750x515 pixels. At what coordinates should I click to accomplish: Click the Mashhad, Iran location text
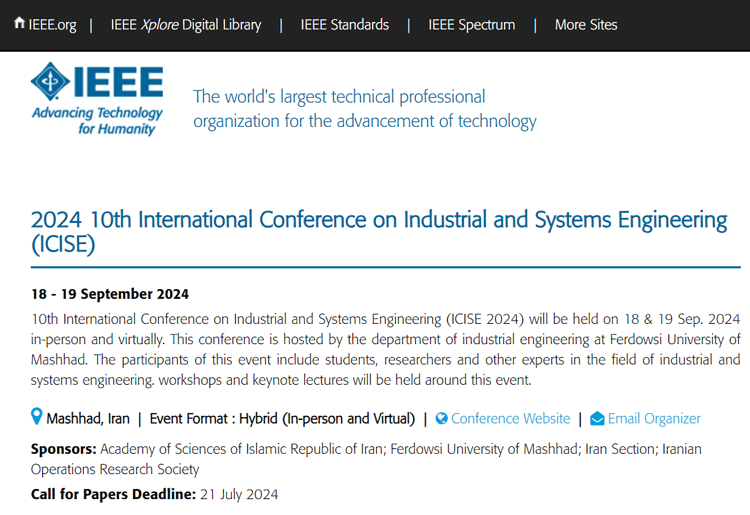click(x=88, y=419)
